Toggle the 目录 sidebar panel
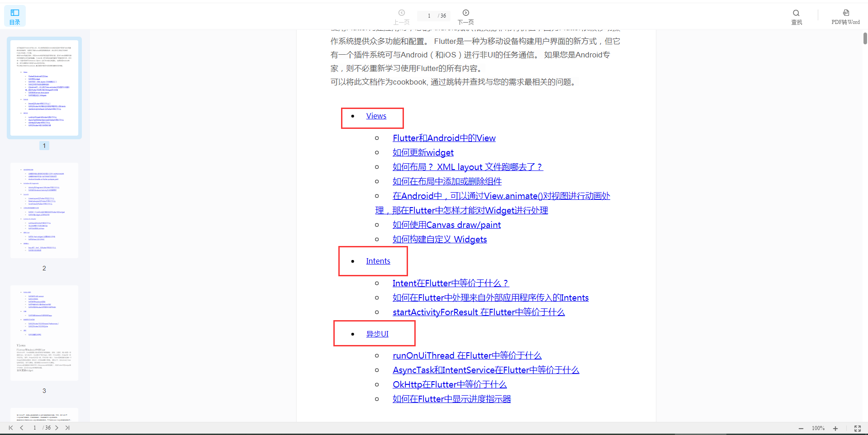The image size is (868, 435). pos(15,16)
